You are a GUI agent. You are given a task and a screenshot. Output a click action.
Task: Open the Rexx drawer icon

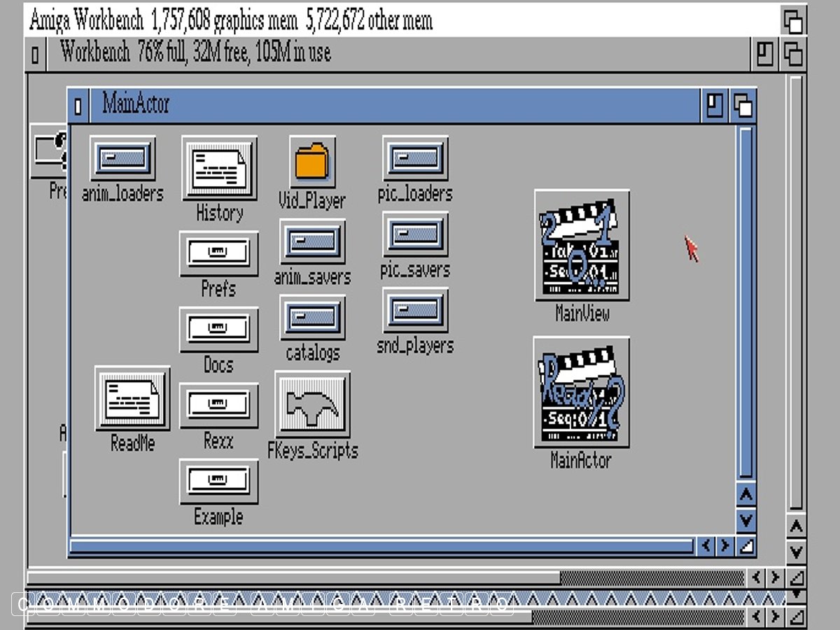(x=218, y=405)
